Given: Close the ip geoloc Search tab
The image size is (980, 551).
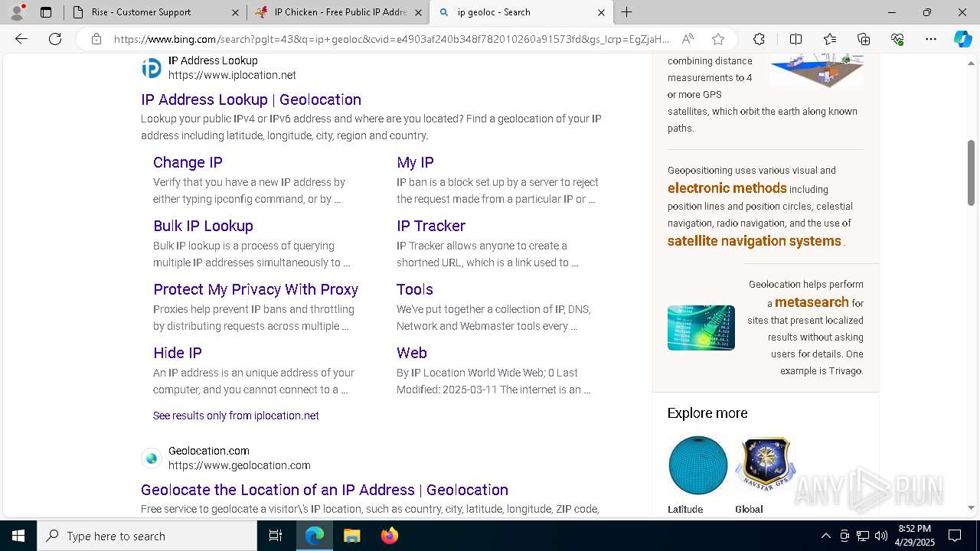Looking at the screenshot, I should pos(601,12).
